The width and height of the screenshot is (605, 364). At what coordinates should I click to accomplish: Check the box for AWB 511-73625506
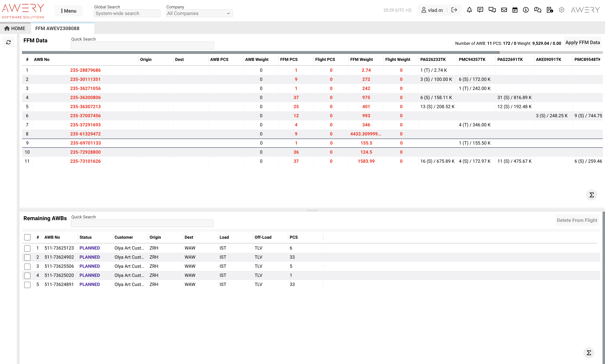coord(27,266)
